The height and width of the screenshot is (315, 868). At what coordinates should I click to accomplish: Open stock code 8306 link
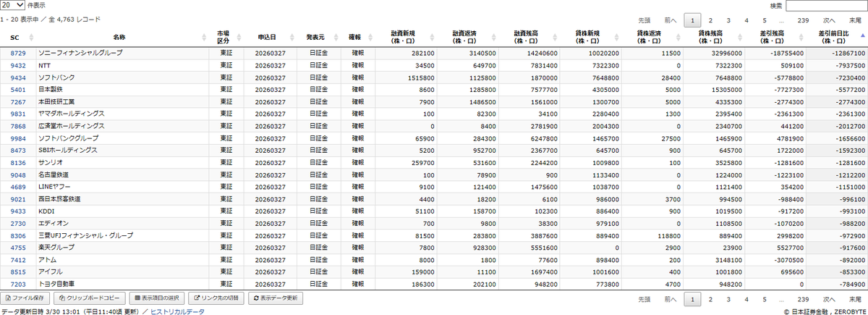coord(18,235)
